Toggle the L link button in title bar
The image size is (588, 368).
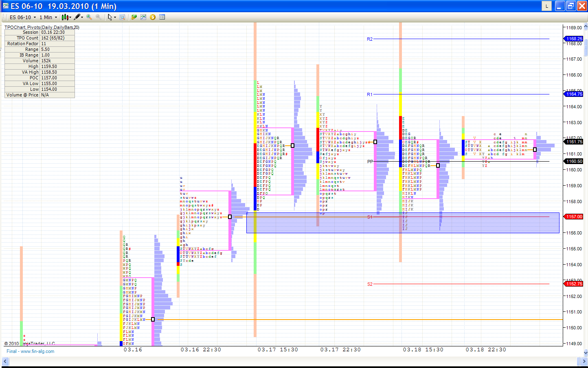click(546, 6)
